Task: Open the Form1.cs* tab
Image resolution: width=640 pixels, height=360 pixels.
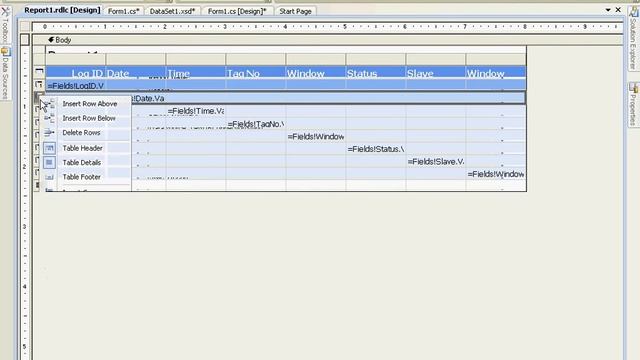Action: pos(123,11)
